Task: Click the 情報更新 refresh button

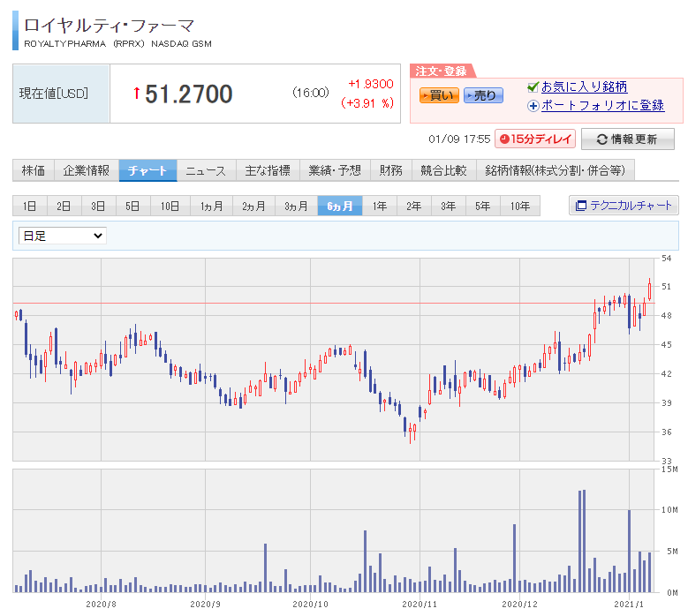Action: click(627, 139)
